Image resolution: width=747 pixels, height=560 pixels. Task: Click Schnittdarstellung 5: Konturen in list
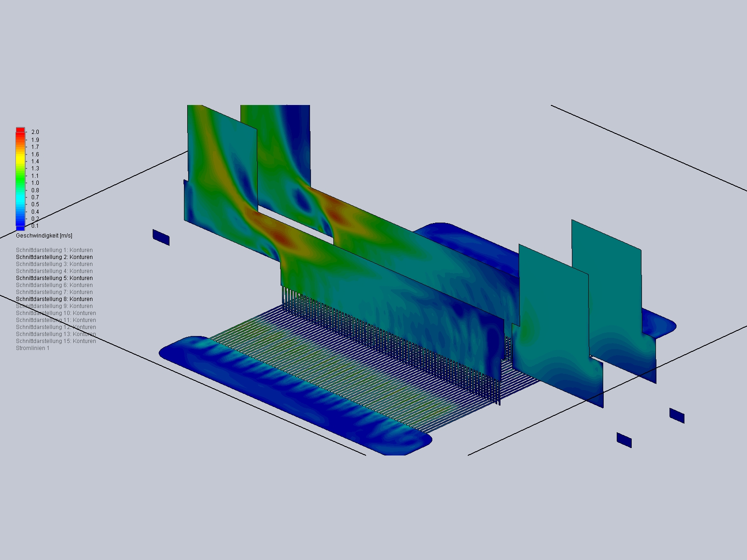[54, 278]
